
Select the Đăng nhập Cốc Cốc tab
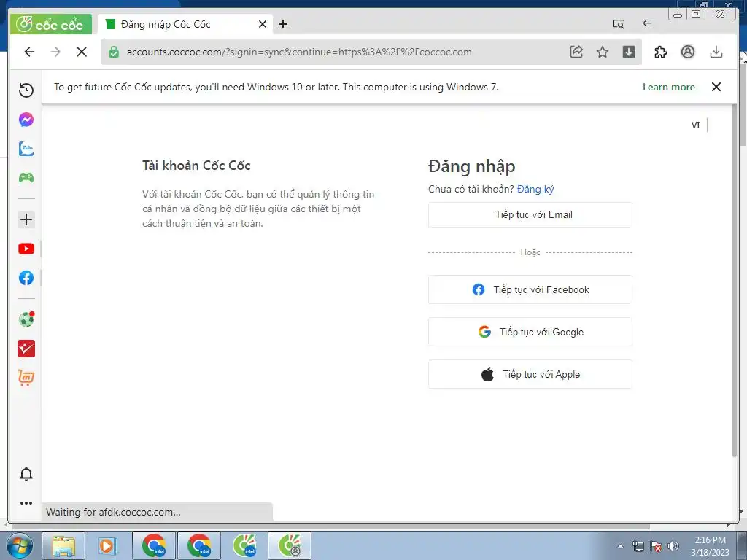[x=185, y=24]
